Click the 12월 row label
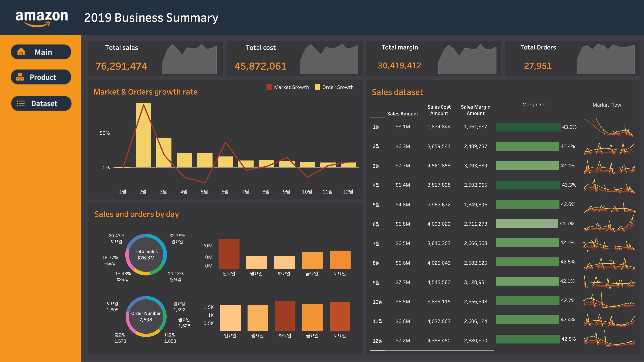 (377, 341)
